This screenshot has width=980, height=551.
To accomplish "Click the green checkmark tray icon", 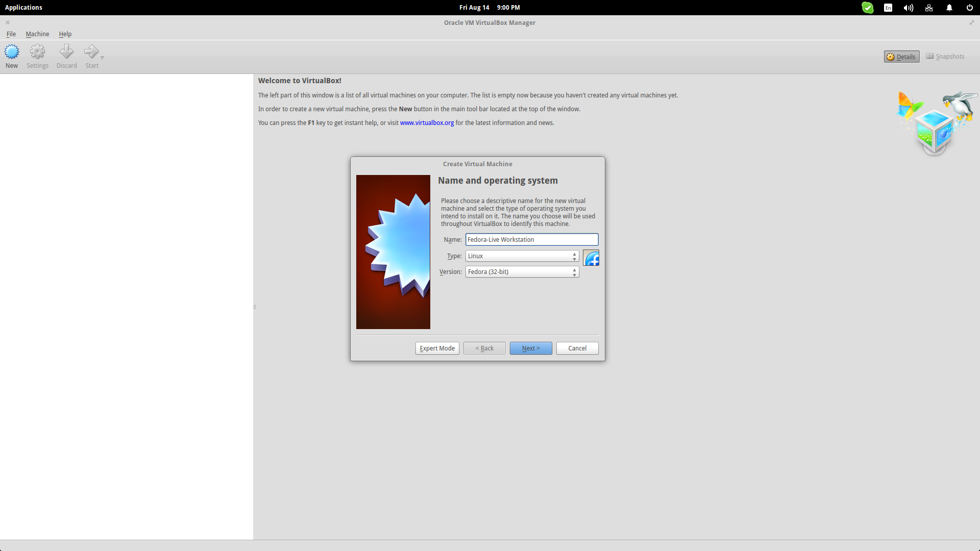I will 867,8.
